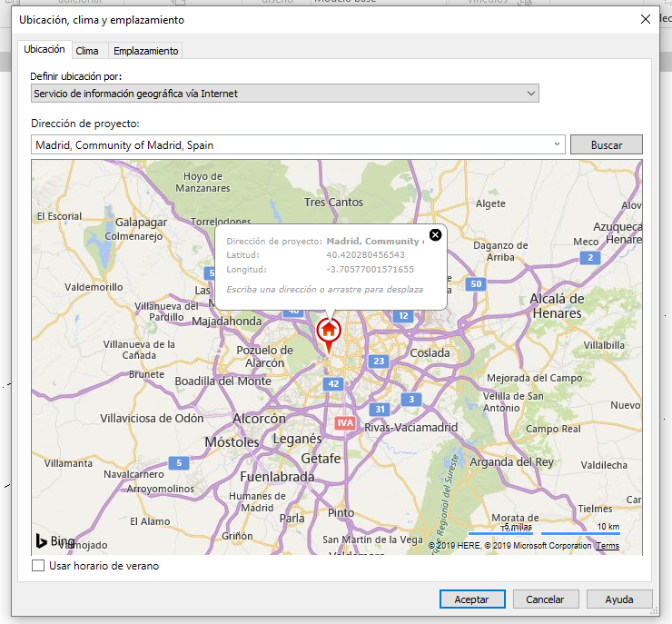This screenshot has height=624, width=672.
Task: Click the Alcorcón map label
Action: click(259, 419)
